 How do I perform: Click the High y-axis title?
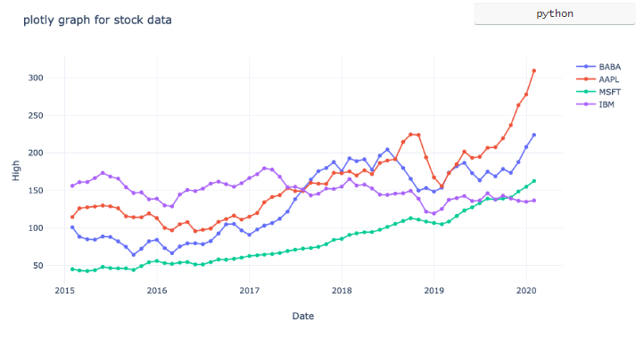[15, 170]
